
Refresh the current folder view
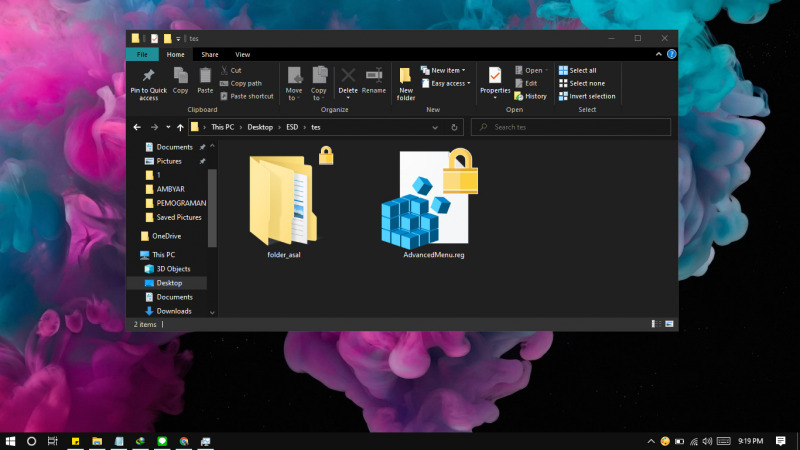tap(454, 127)
